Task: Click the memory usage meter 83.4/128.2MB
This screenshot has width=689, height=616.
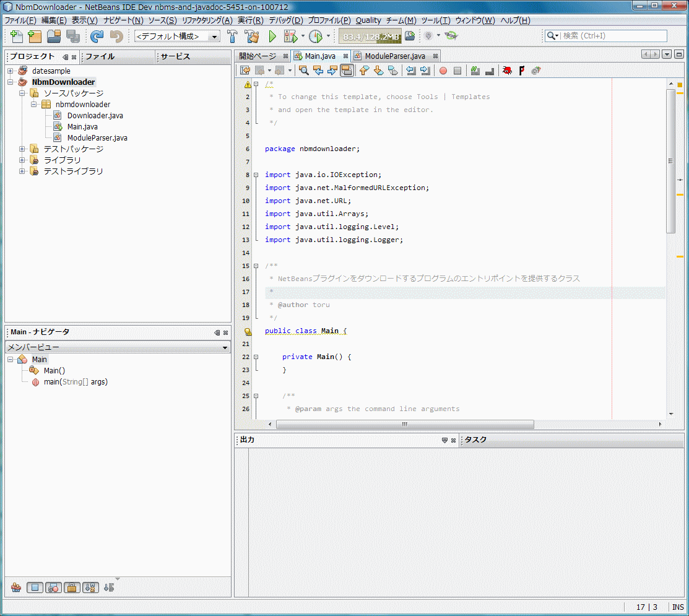Action: (371, 37)
